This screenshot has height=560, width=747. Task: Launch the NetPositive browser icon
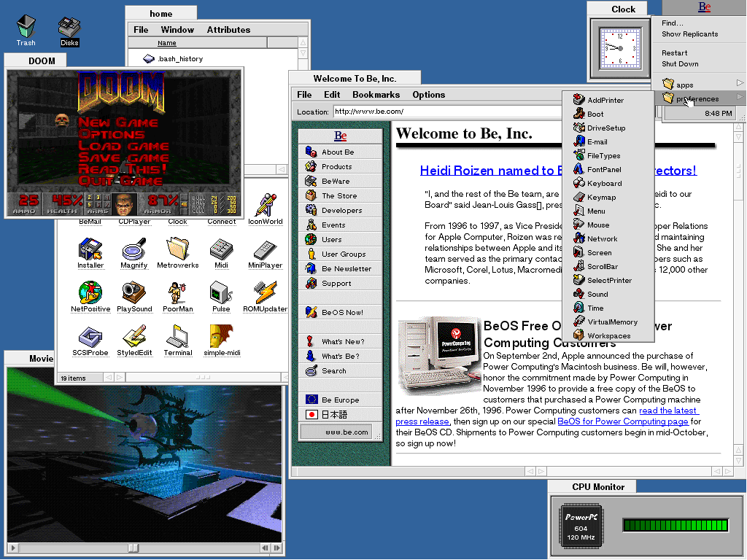(x=90, y=297)
